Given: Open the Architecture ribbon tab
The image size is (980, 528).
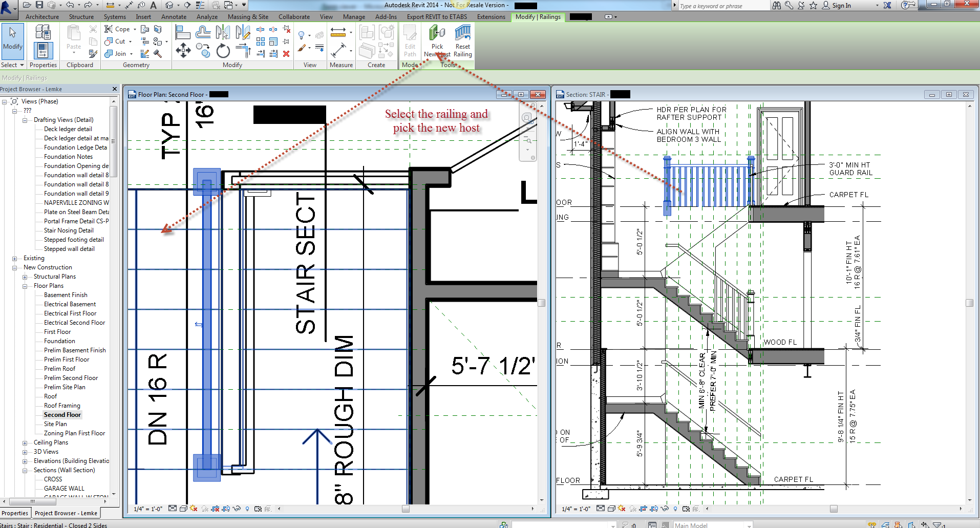Looking at the screenshot, I should (42, 17).
